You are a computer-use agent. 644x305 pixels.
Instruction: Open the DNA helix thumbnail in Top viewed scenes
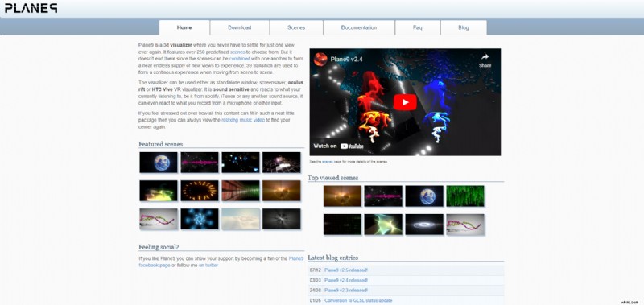pos(465,225)
